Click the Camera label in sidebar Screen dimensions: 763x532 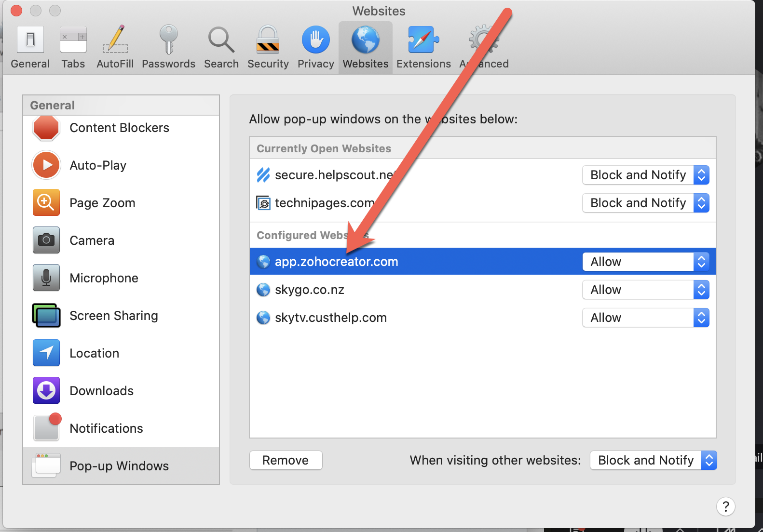pos(92,240)
